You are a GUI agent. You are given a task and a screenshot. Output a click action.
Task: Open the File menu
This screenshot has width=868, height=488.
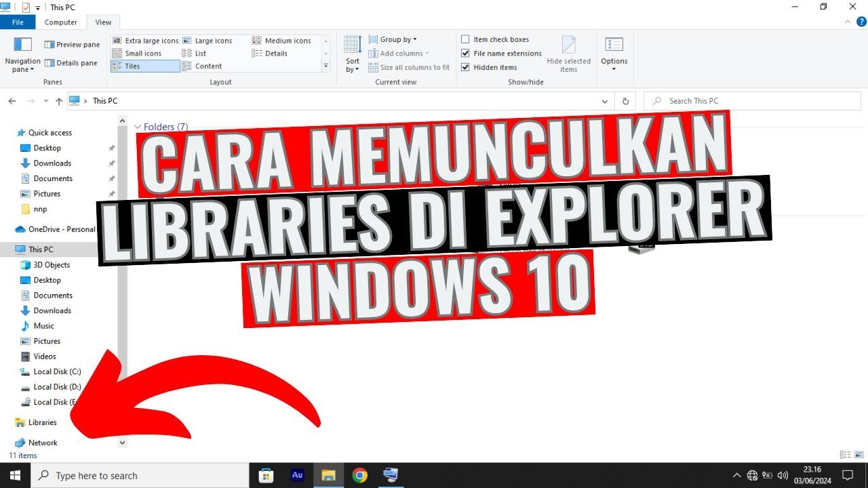[18, 22]
